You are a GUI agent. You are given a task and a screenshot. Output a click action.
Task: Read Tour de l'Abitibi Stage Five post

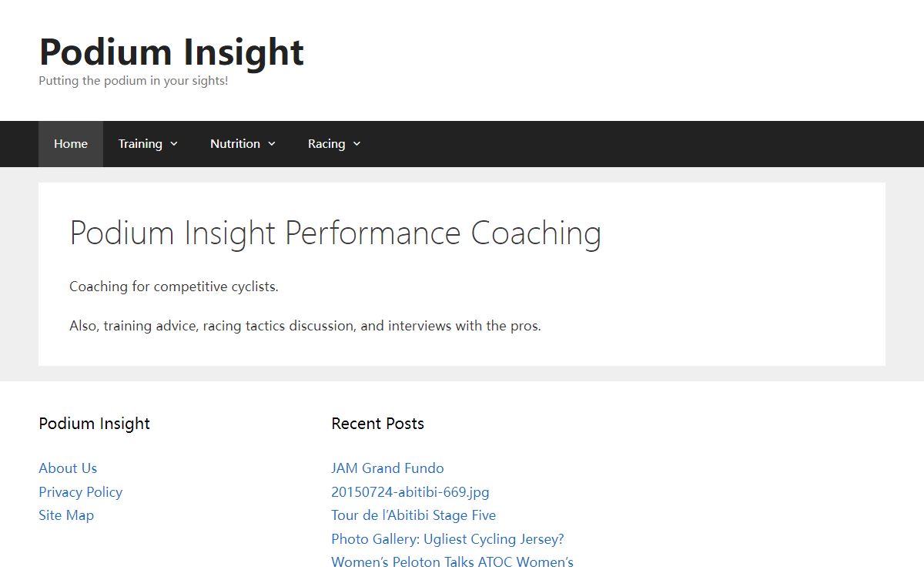coord(413,515)
